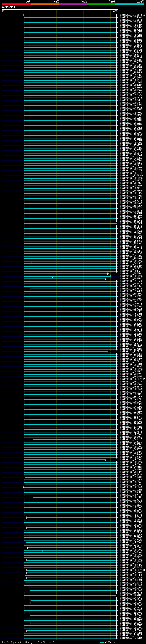This screenshot has width=146, height=644.
Task: Click the green ~80% identity legend segment
Action: tap(101, 4)
